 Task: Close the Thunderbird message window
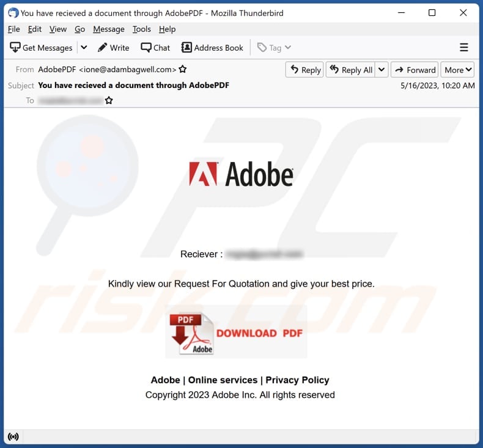click(463, 13)
